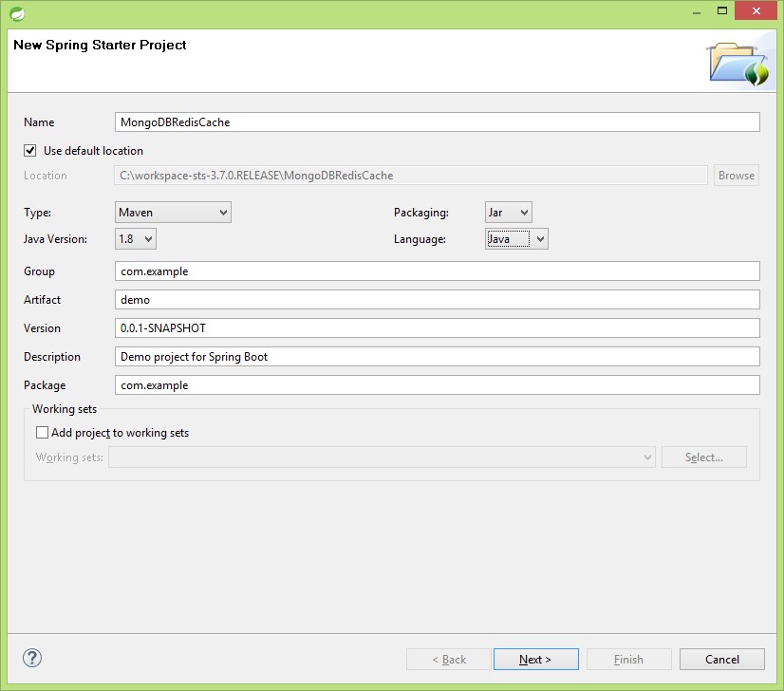Open the Java Version 1.8 dropdown

point(136,238)
